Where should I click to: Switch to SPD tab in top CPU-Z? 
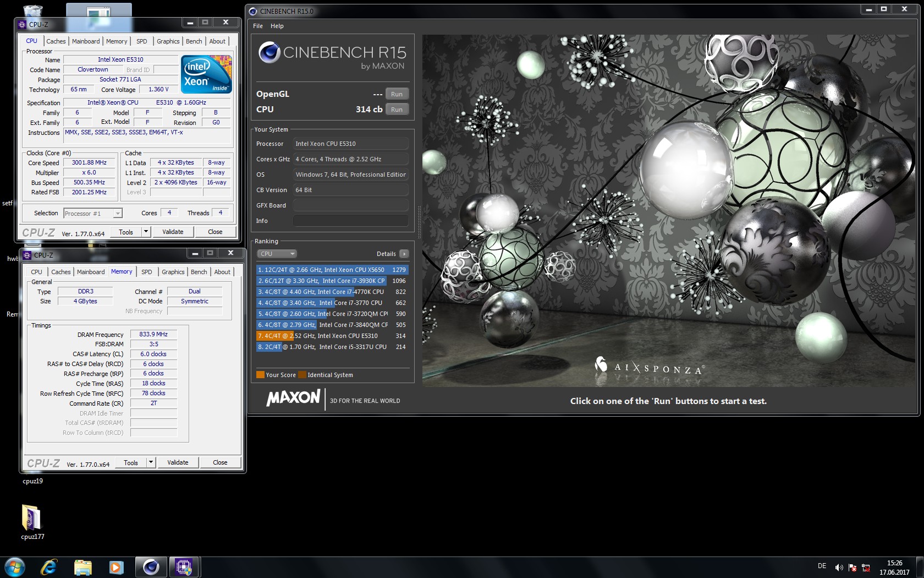click(x=142, y=41)
